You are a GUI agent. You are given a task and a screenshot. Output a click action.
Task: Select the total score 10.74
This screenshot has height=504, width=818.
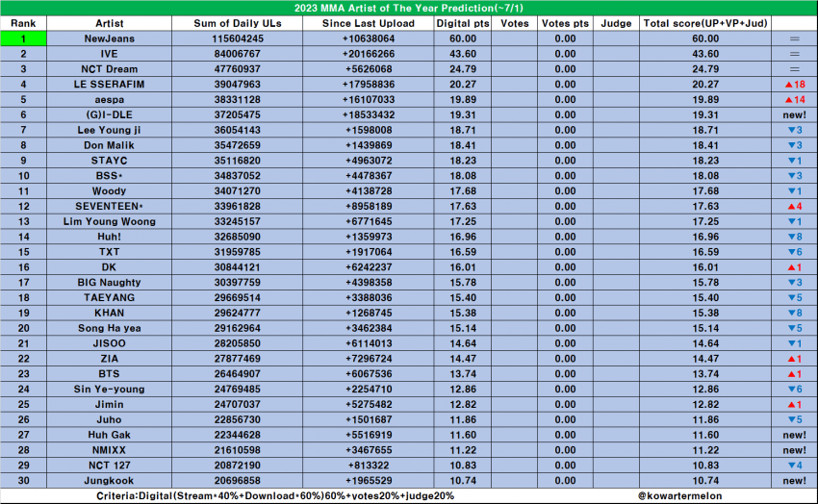(x=705, y=480)
